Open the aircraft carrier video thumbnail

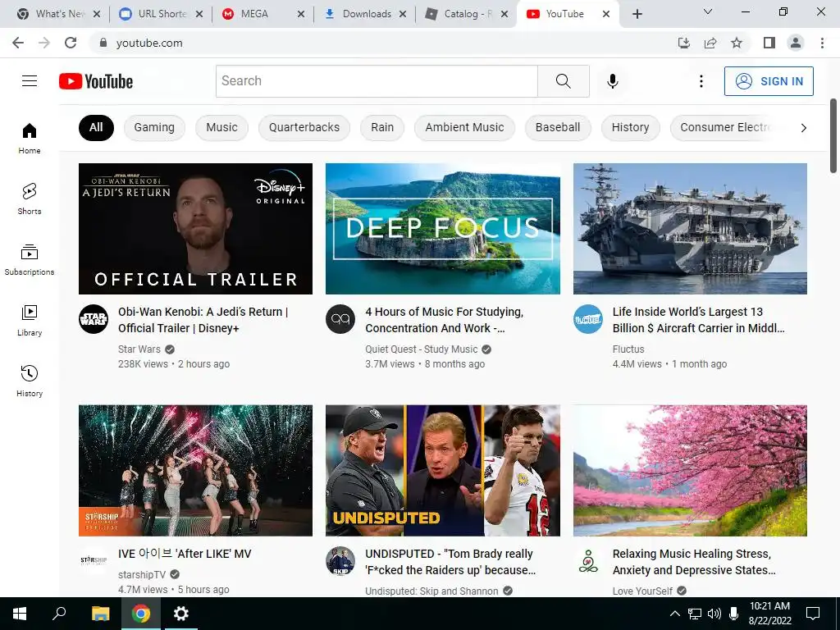click(690, 229)
